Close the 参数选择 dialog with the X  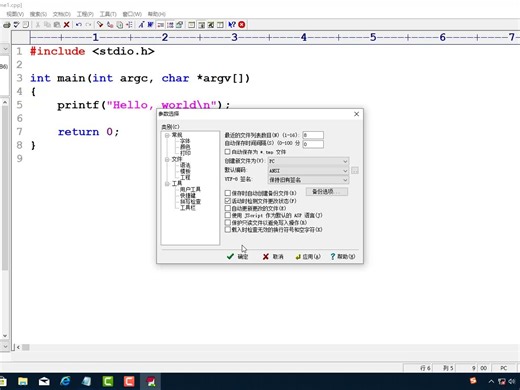coord(356,114)
